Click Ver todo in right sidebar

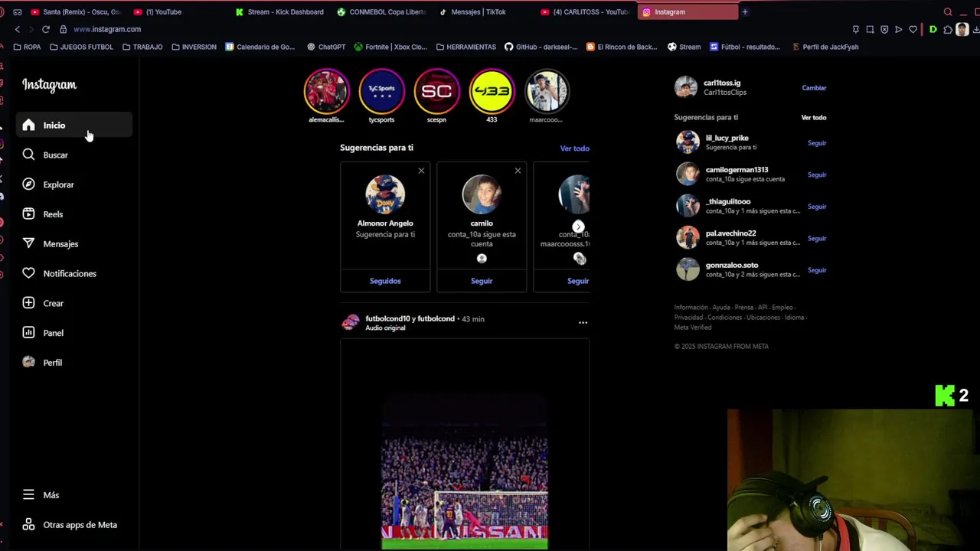click(813, 118)
